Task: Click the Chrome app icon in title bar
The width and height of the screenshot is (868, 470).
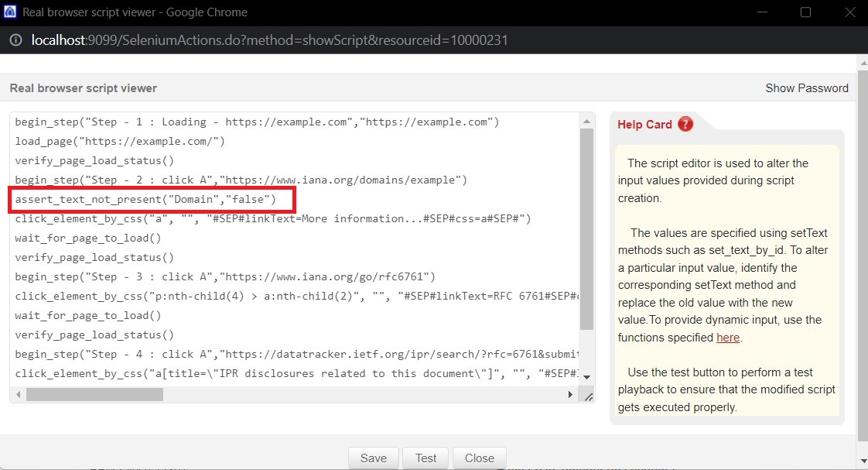Action: click(x=10, y=12)
